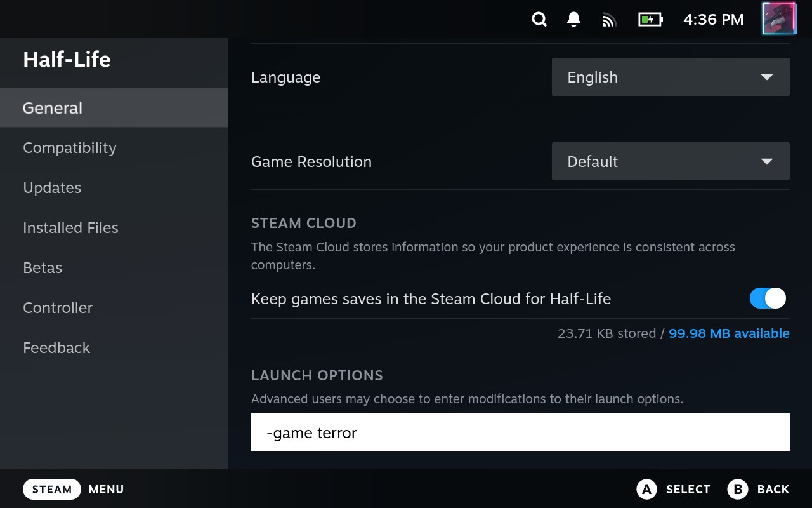Expand the Game Resolution dropdown

tap(671, 161)
